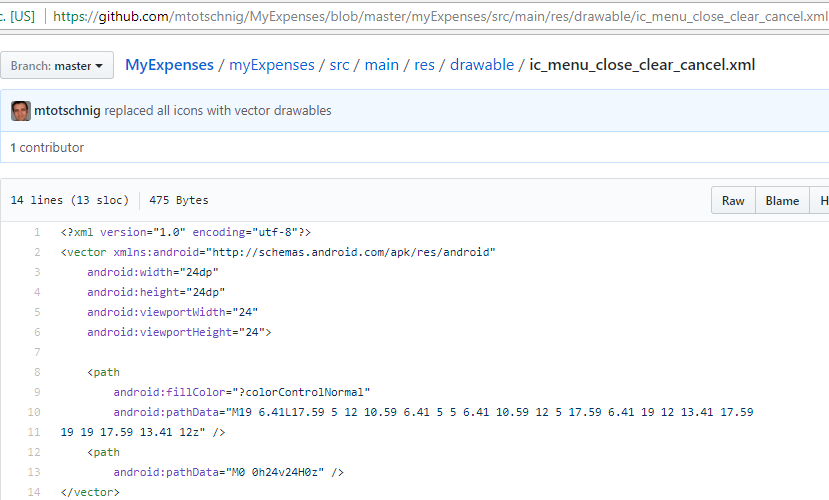
Task: Select line number 14
Action: click(34, 492)
